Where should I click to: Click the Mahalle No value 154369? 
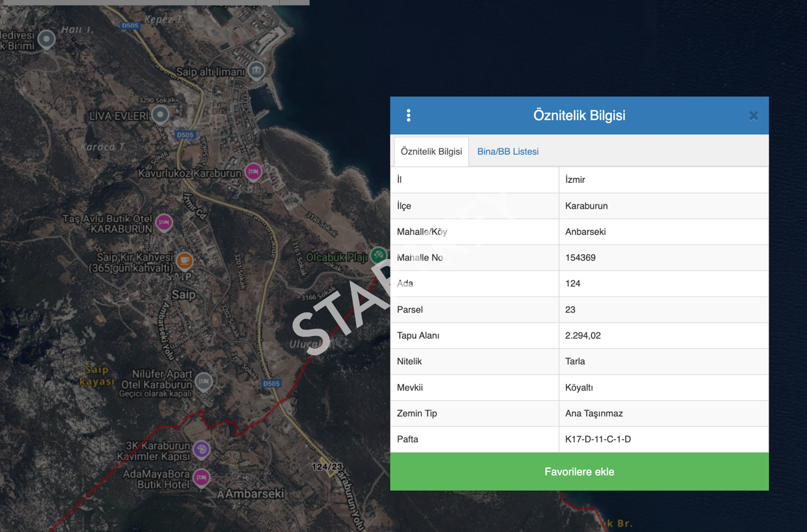pyautogui.click(x=580, y=258)
